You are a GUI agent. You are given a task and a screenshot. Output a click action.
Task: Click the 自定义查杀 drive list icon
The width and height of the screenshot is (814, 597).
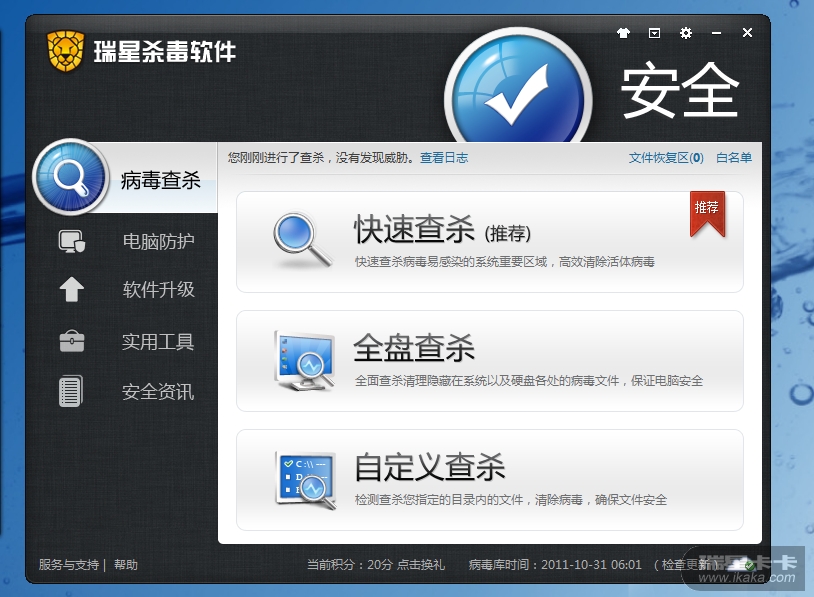click(305, 480)
